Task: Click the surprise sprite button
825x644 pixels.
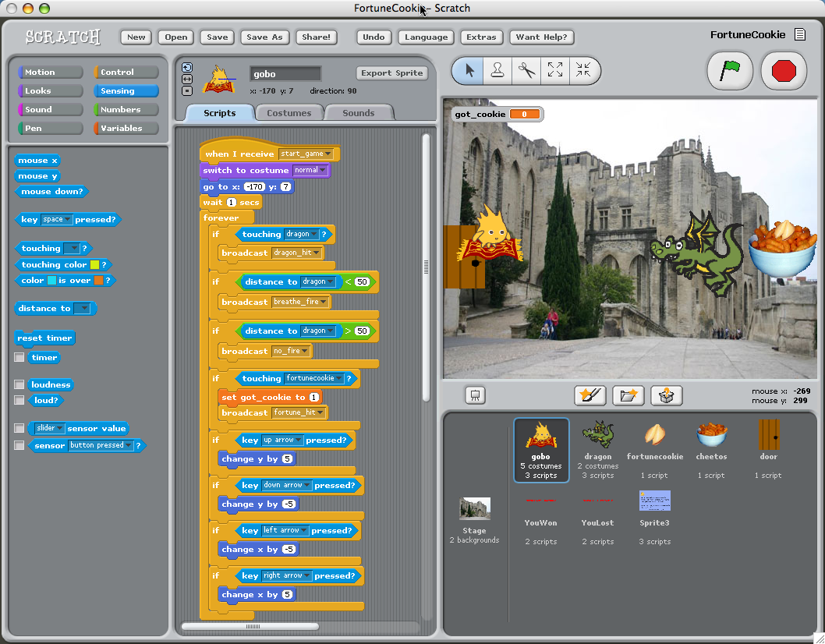Action: click(x=666, y=395)
